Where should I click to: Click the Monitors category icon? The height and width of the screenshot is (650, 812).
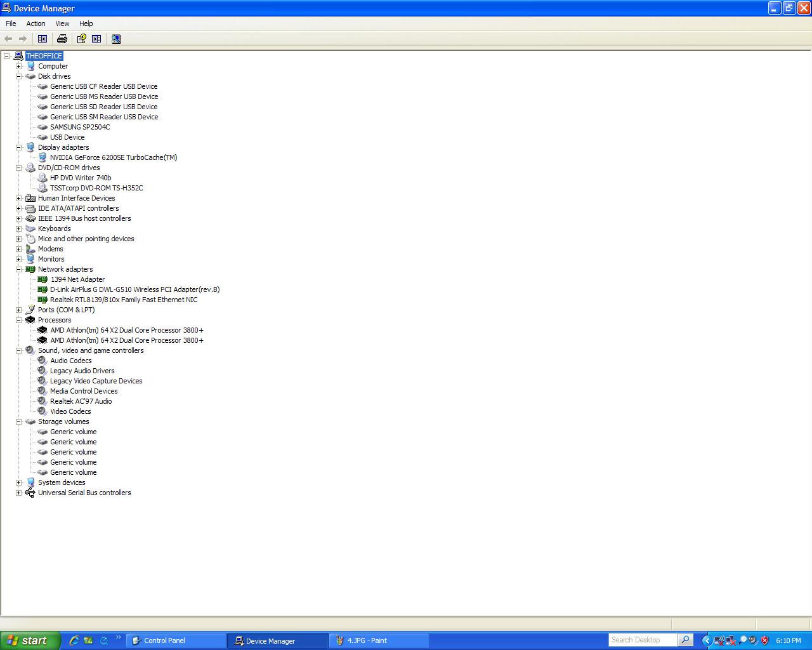tap(30, 259)
